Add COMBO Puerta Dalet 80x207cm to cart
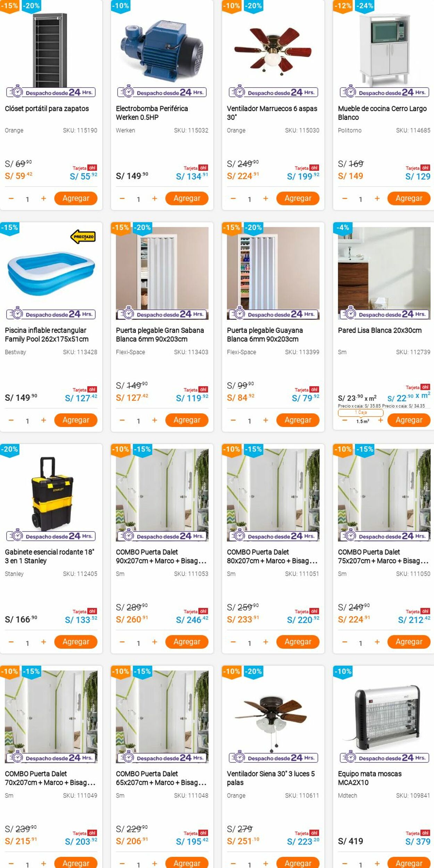Viewport: 434px width, 868px height. point(298,642)
